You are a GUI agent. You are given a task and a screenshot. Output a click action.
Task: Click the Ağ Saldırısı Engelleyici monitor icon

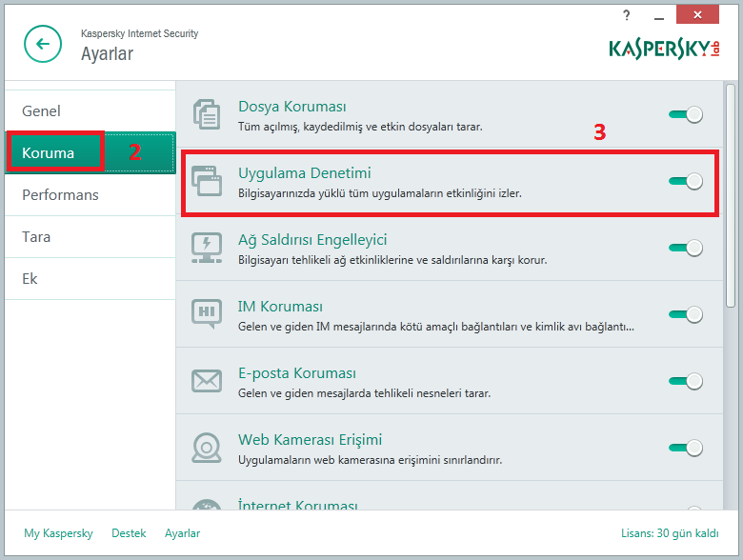(207, 248)
